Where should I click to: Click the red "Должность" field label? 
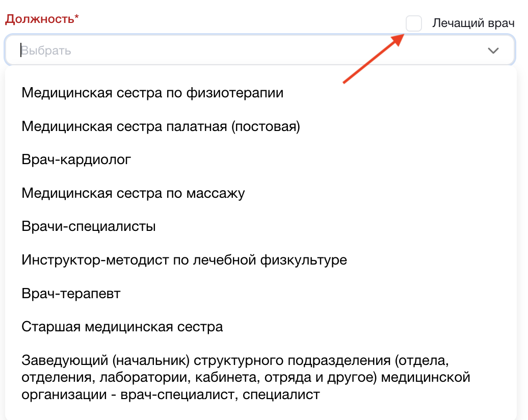[39, 19]
